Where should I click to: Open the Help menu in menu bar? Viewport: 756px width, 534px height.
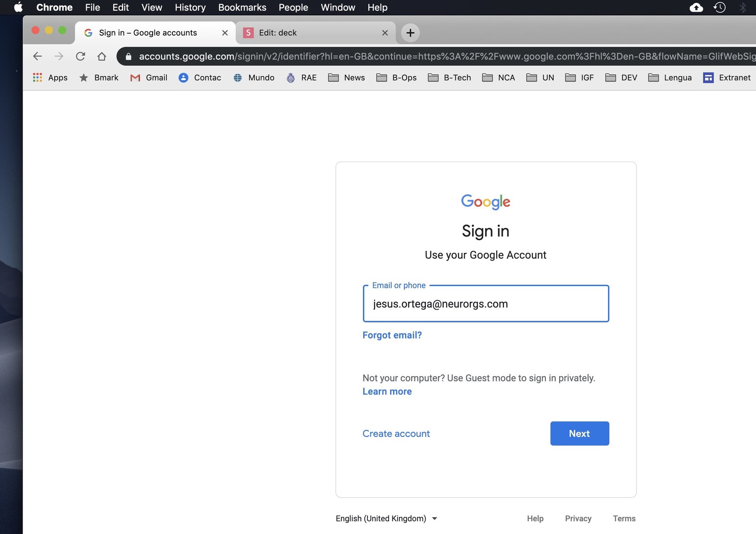[x=377, y=8]
